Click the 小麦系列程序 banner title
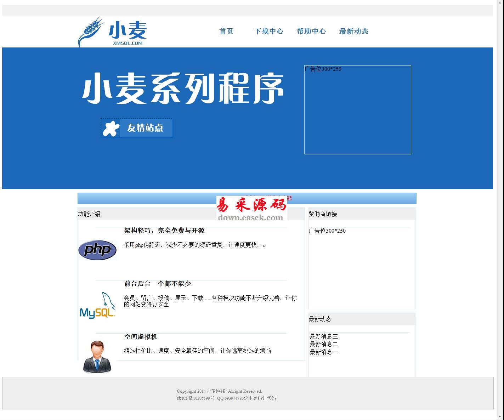 (x=183, y=88)
